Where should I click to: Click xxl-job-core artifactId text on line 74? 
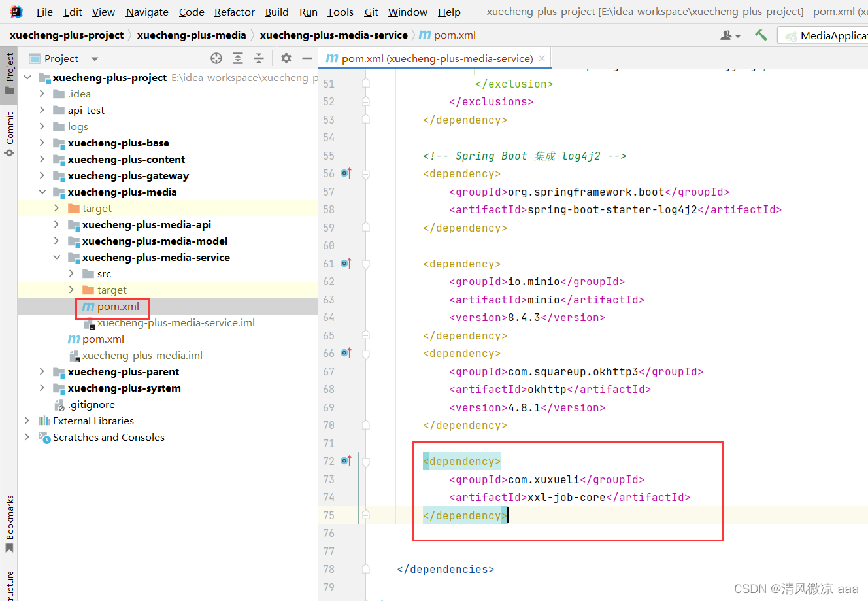click(567, 497)
